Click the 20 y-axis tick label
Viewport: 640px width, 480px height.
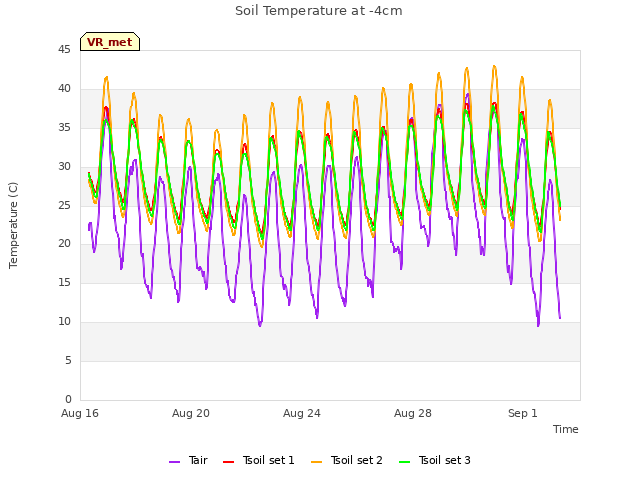(x=64, y=244)
